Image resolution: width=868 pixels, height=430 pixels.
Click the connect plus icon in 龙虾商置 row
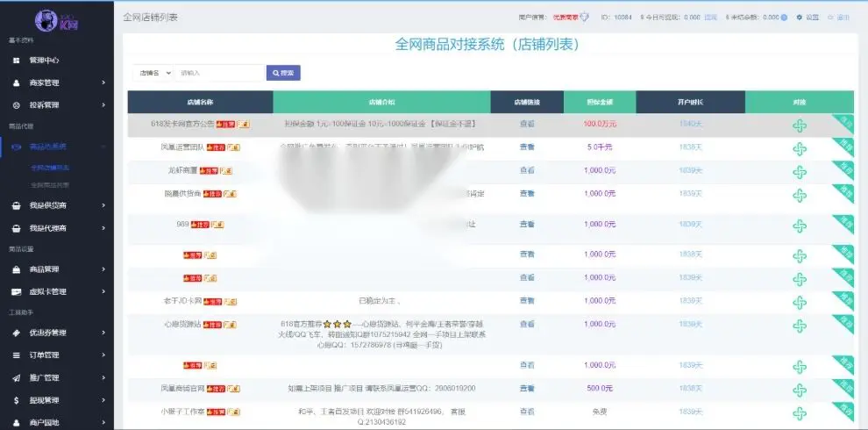point(799,172)
